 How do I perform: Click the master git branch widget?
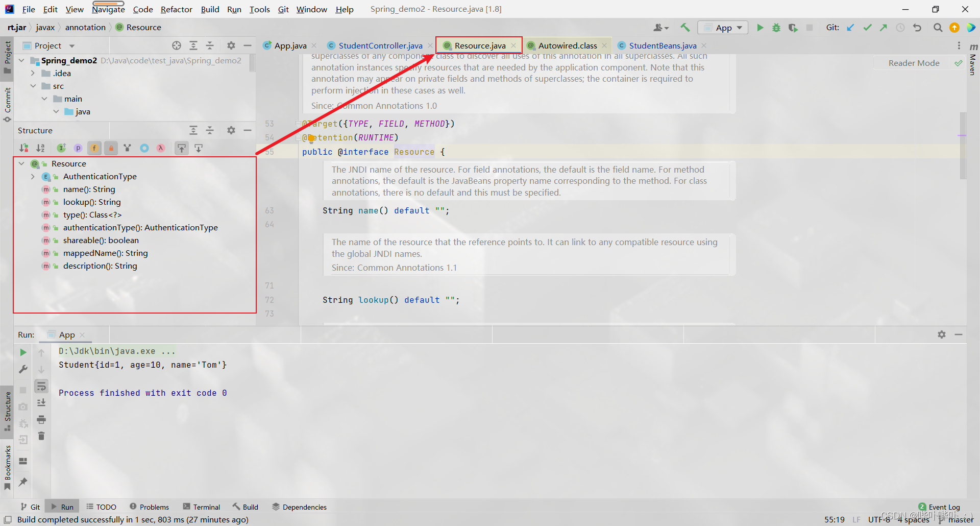click(955, 519)
